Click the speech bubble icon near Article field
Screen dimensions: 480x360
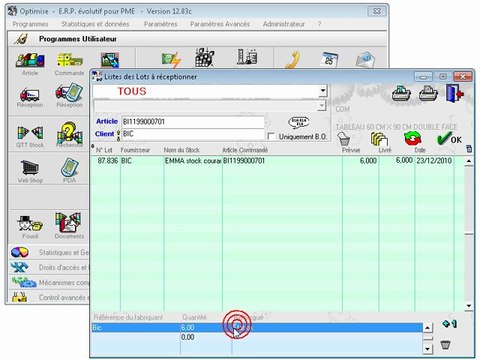pos(298,122)
